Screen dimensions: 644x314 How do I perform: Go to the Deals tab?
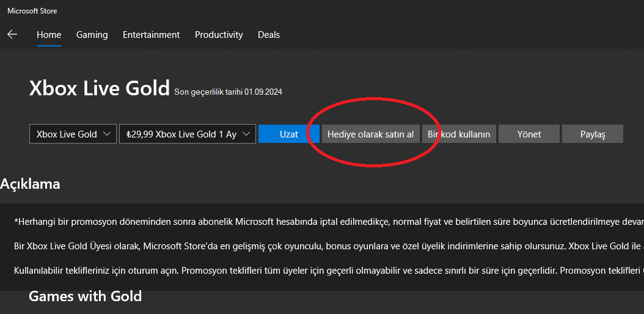[269, 35]
